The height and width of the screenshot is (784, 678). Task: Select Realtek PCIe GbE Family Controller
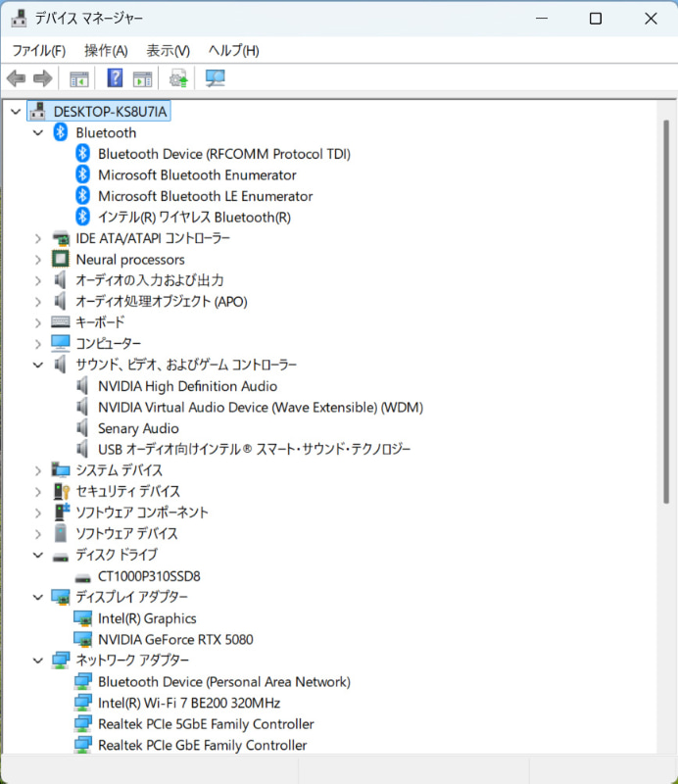point(203,745)
